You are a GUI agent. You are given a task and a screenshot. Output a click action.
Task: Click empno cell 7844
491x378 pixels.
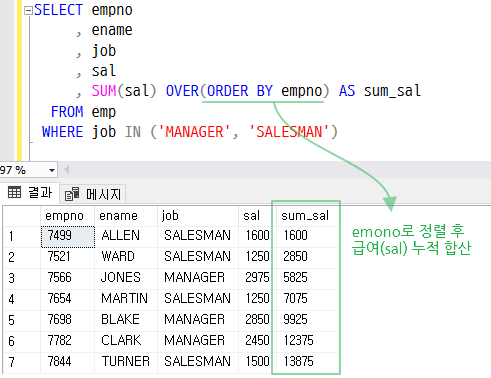click(x=68, y=362)
